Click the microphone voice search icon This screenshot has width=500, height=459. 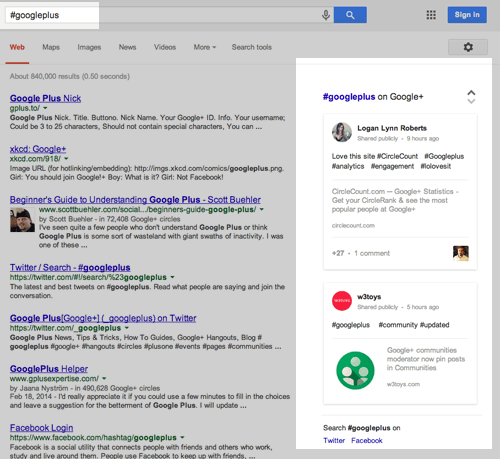tap(326, 15)
